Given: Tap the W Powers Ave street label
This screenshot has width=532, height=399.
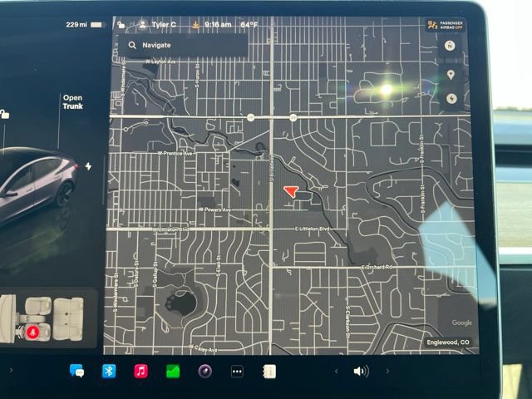Looking at the screenshot, I should (214, 209).
